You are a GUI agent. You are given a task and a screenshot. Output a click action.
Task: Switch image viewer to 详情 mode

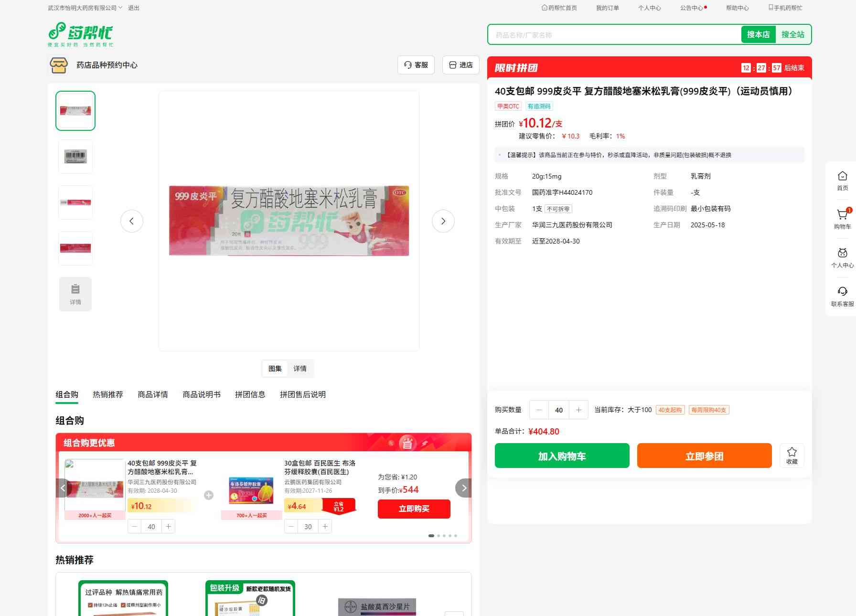pos(300,369)
